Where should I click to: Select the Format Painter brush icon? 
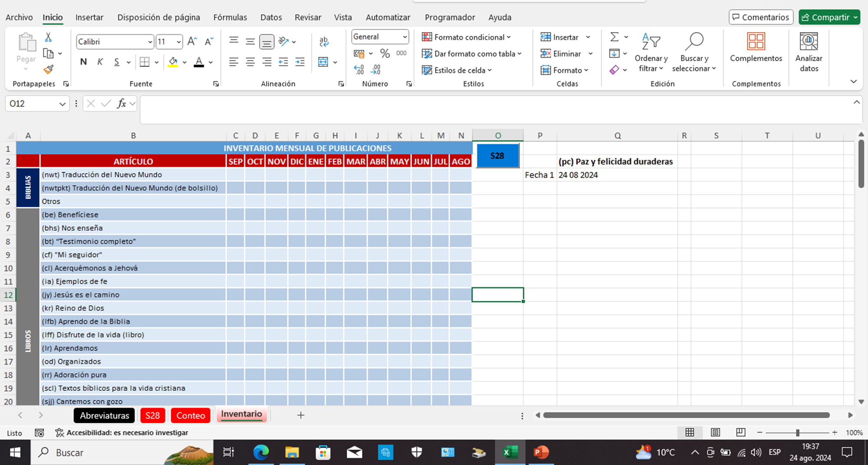[x=48, y=69]
